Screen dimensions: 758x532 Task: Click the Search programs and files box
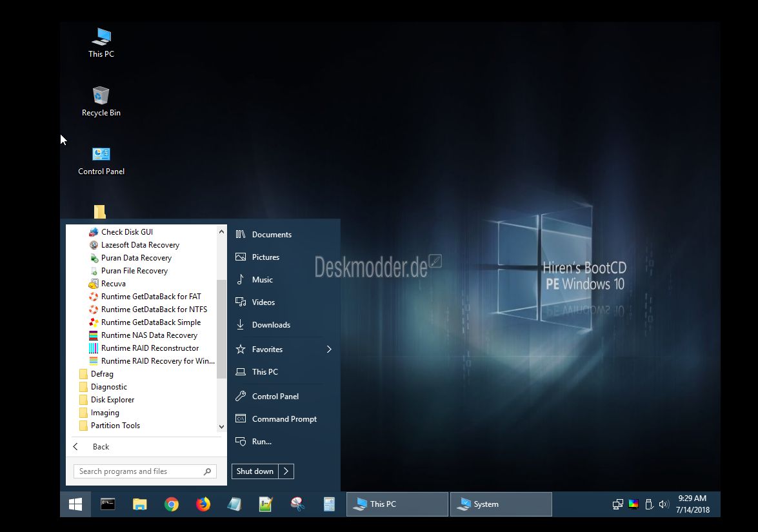click(x=139, y=471)
